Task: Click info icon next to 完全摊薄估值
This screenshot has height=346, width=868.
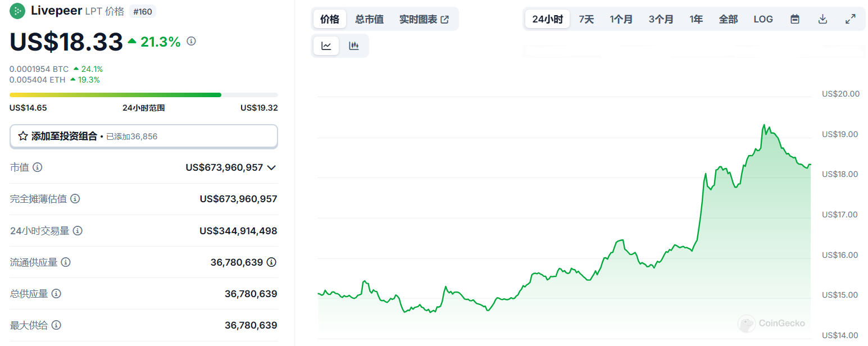Action: tap(75, 199)
